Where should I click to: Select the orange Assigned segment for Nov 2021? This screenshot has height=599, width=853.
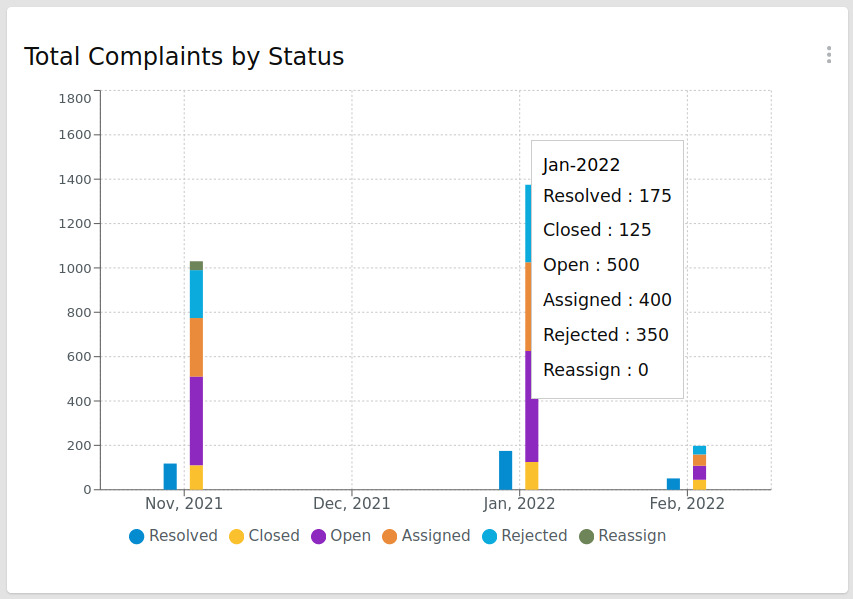(x=196, y=347)
